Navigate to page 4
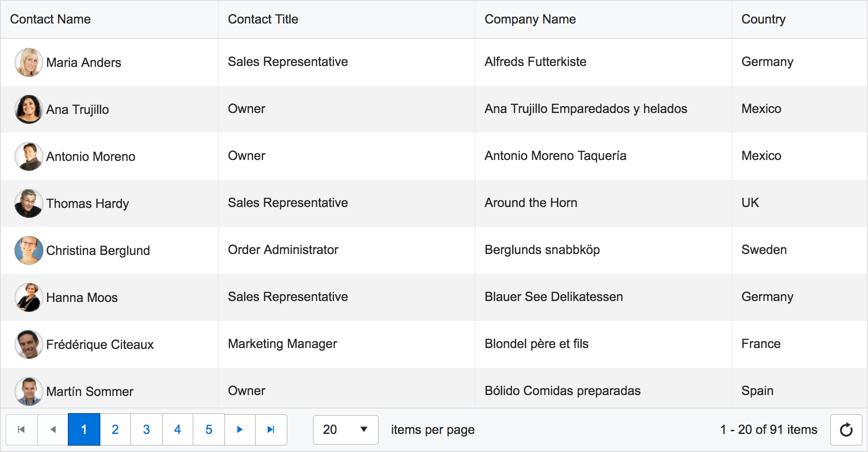868x452 pixels. [178, 429]
